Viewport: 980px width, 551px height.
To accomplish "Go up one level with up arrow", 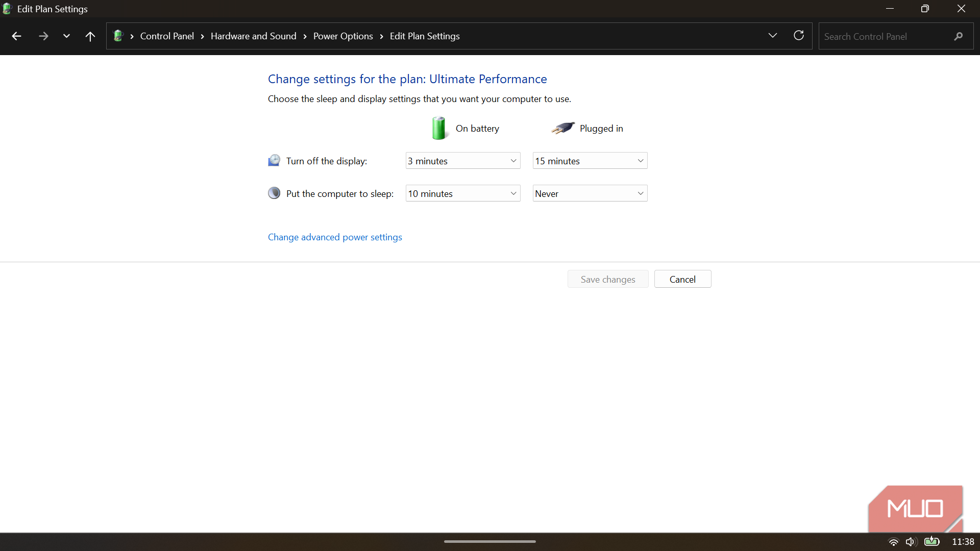I will pos(90,36).
